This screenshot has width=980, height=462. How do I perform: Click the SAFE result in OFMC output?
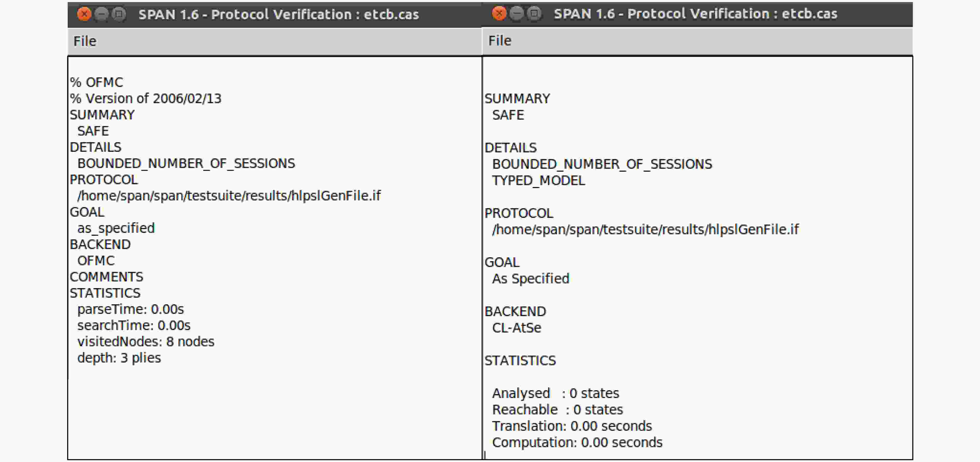(93, 131)
